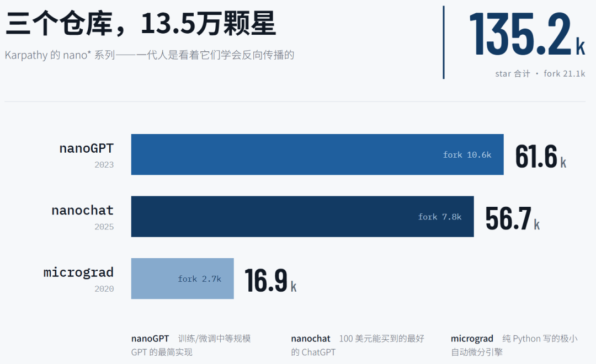The width and height of the screenshot is (596, 364).
Task: Click the 16.9k star count
Action: click(270, 280)
